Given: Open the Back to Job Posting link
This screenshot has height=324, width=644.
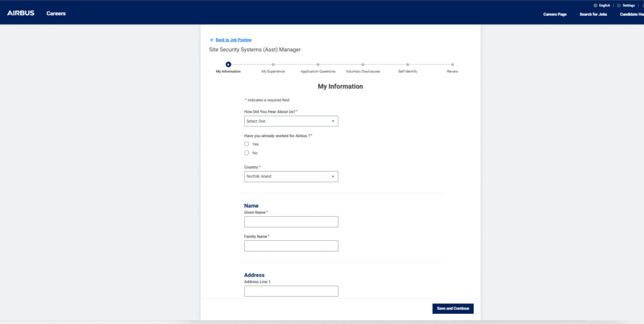Looking at the screenshot, I should (233, 40).
